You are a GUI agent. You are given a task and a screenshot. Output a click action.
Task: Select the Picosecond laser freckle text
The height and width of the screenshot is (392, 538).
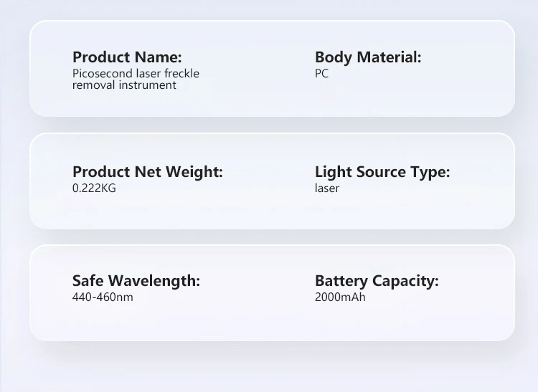[136, 74]
